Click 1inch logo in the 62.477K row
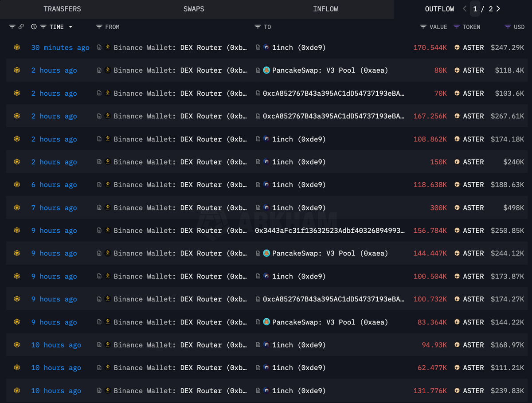Image resolution: width=532 pixels, height=403 pixels. [x=266, y=367]
